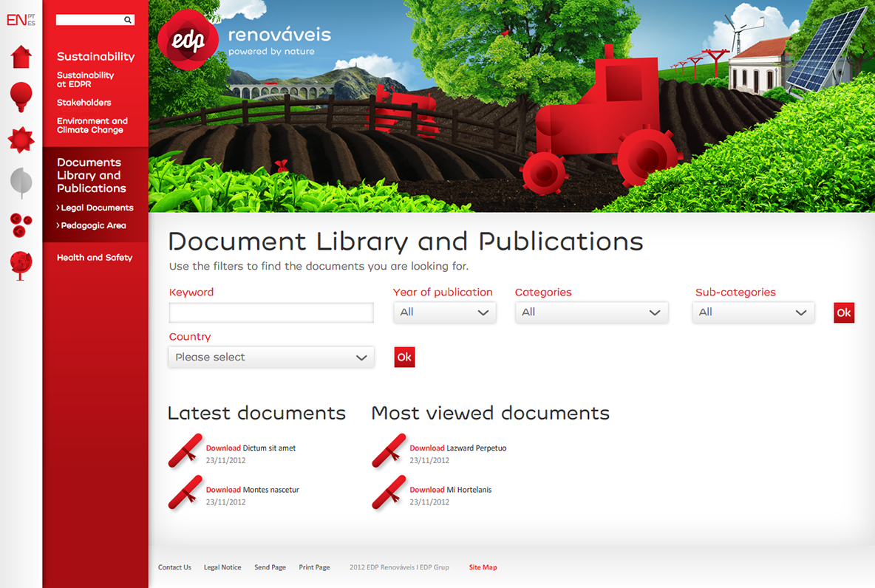Click Ok button next to Country

(404, 357)
